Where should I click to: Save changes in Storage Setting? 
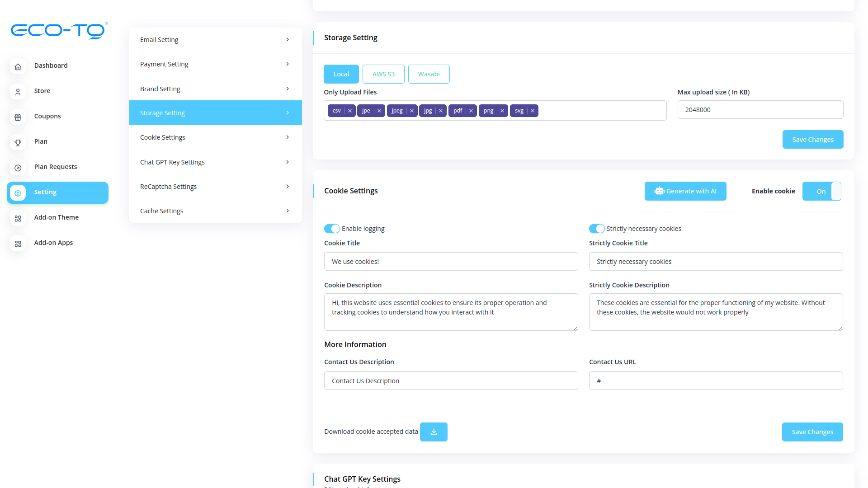point(812,140)
